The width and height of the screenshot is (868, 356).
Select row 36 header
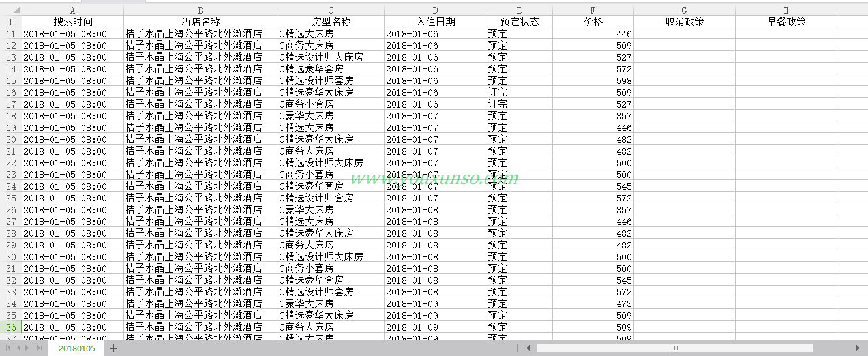(11, 327)
